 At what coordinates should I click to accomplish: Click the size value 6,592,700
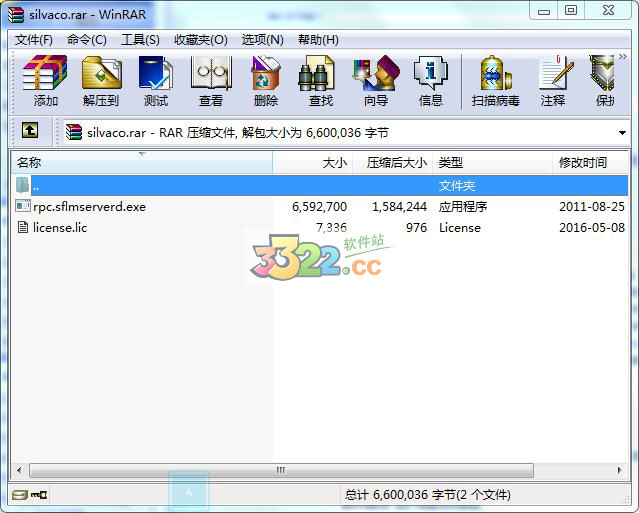(x=320, y=207)
